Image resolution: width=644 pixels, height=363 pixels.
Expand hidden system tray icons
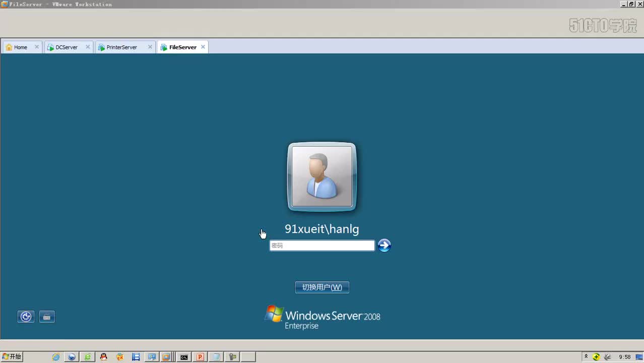(x=586, y=357)
